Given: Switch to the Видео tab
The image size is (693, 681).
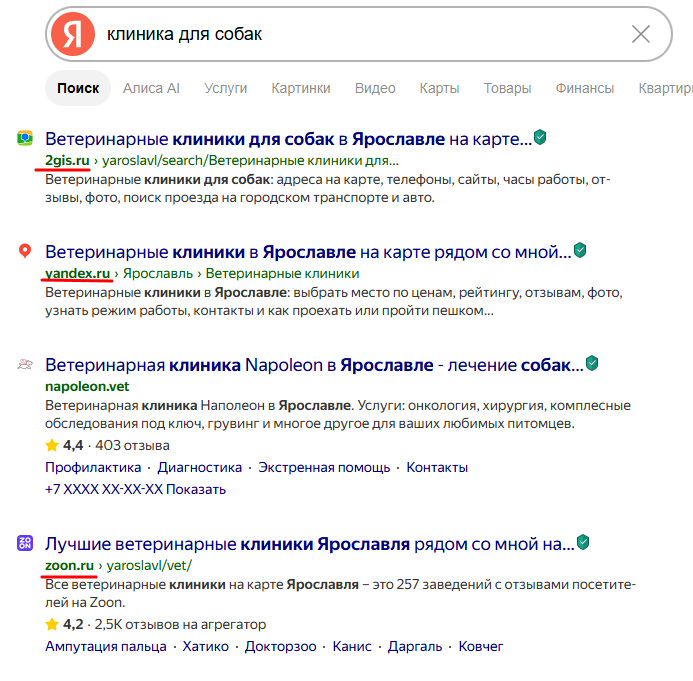Looking at the screenshot, I should click(x=375, y=88).
